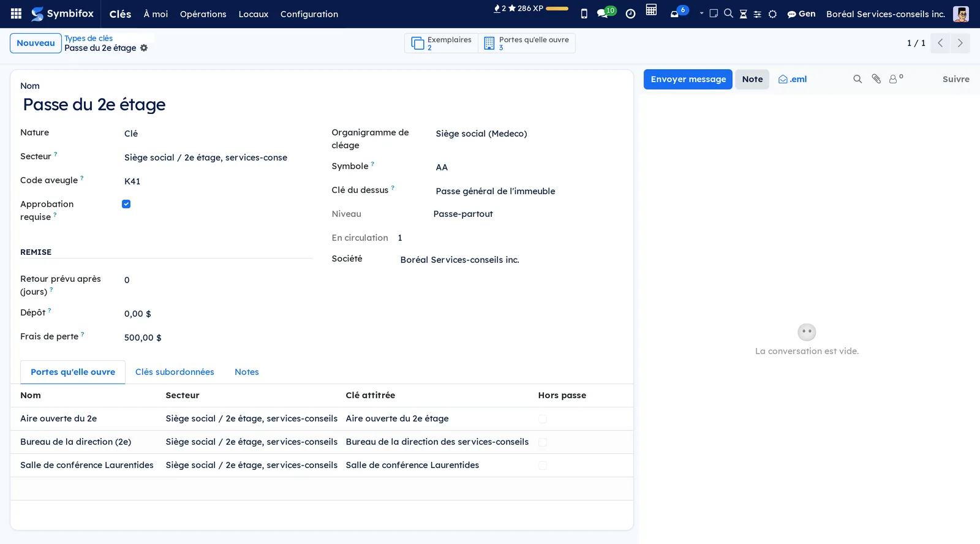The image size is (980, 544).
Task: Toggle the Approbation requise checkbox
Action: pos(126,204)
